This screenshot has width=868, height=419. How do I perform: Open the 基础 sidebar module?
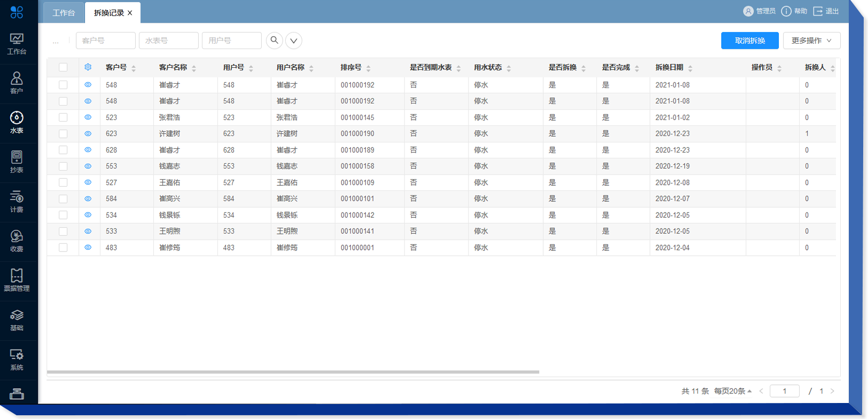(x=17, y=320)
